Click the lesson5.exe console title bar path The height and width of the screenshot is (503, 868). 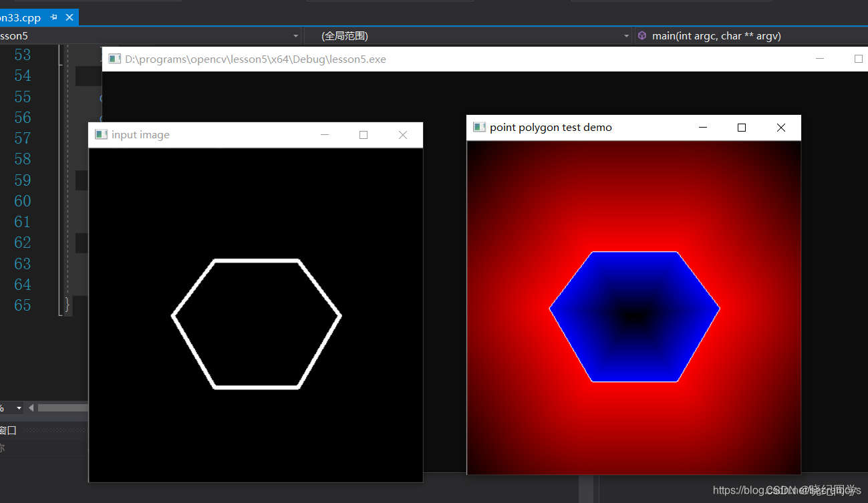255,59
